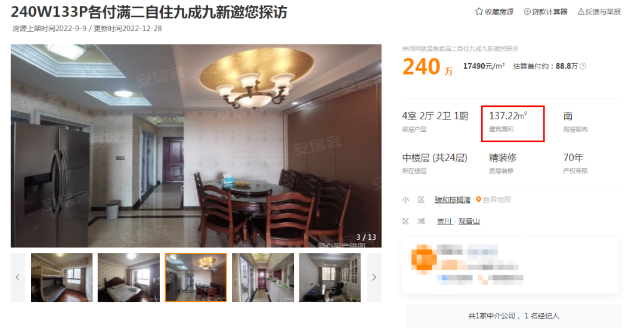Click the star icon to favorite listing
Screen dimensions: 644x330
479,11
